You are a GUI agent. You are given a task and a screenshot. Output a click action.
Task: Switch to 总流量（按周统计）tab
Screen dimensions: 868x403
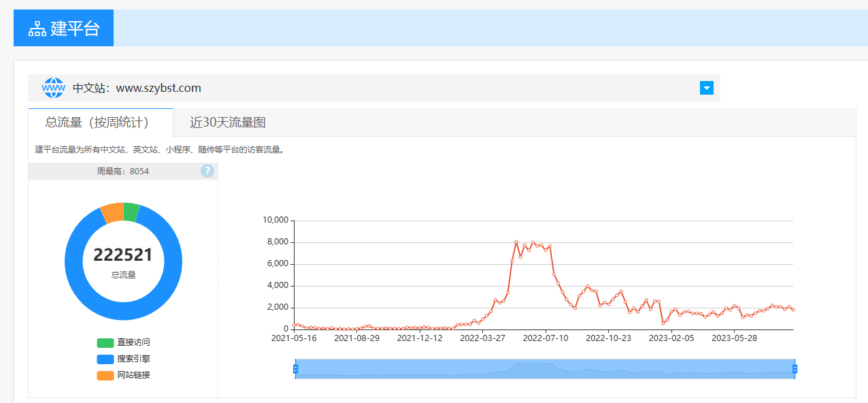[101, 123]
